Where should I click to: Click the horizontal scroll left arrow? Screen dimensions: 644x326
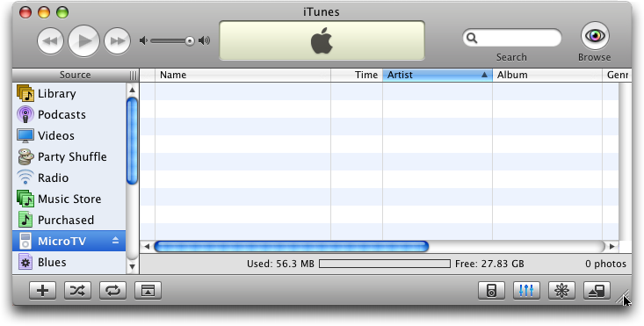[147, 246]
